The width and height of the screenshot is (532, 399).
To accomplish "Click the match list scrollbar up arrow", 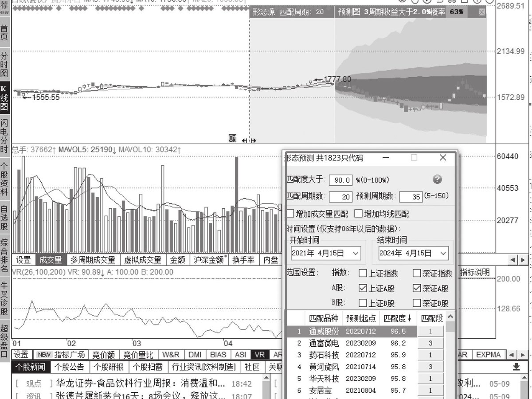I will 450,317.
